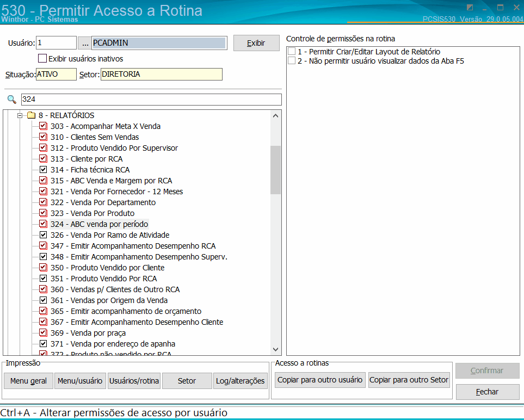Select row 322 - Venda Por Departamento
The width and height of the screenshot is (524, 420).
point(103,202)
